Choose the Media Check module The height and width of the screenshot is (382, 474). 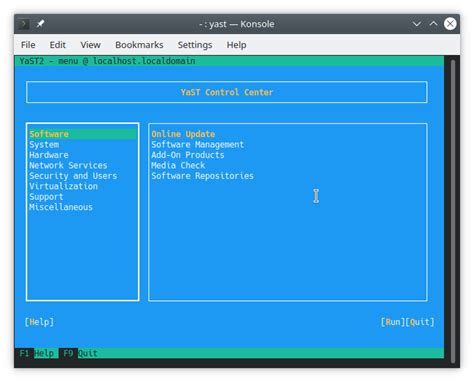click(178, 165)
